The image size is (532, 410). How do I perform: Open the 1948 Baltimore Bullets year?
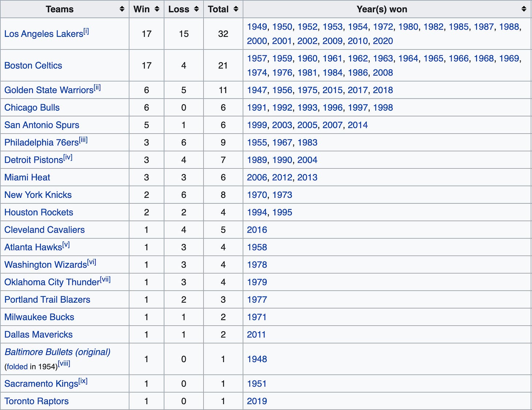[x=257, y=359]
